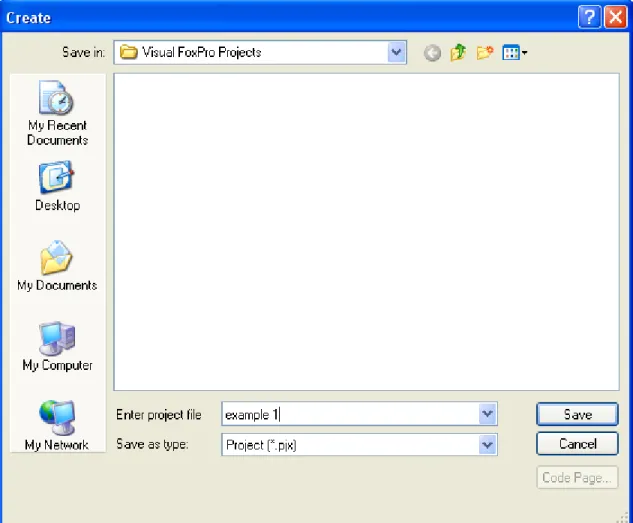Open My Documents in places bar
This screenshot has width=633, height=523.
[x=57, y=266]
